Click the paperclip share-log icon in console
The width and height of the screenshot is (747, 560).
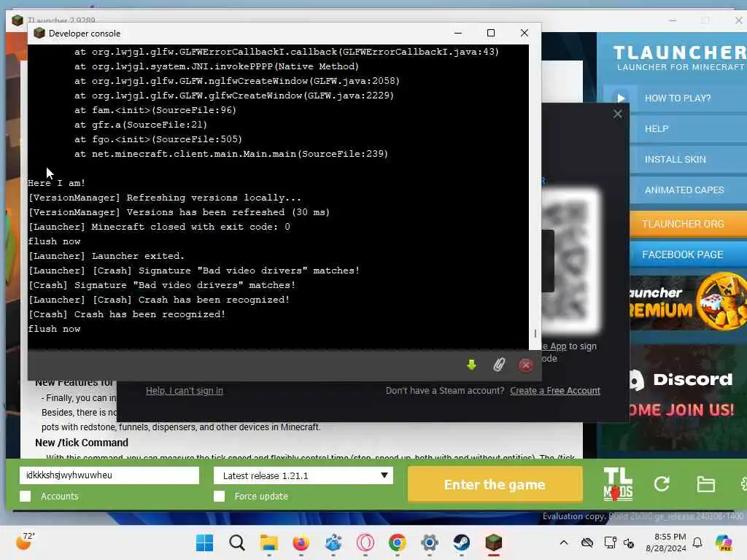pos(499,365)
